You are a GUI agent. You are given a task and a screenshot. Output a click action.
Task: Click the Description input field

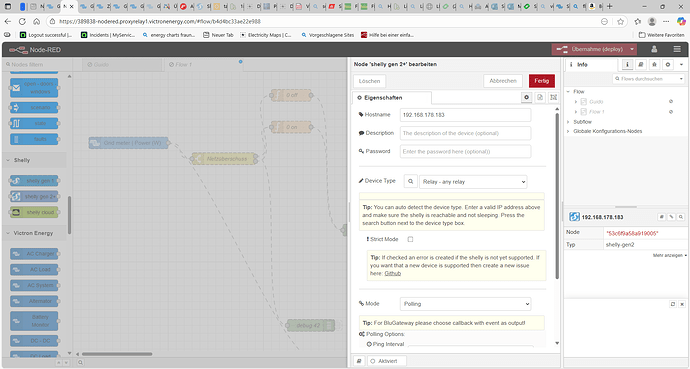point(465,133)
